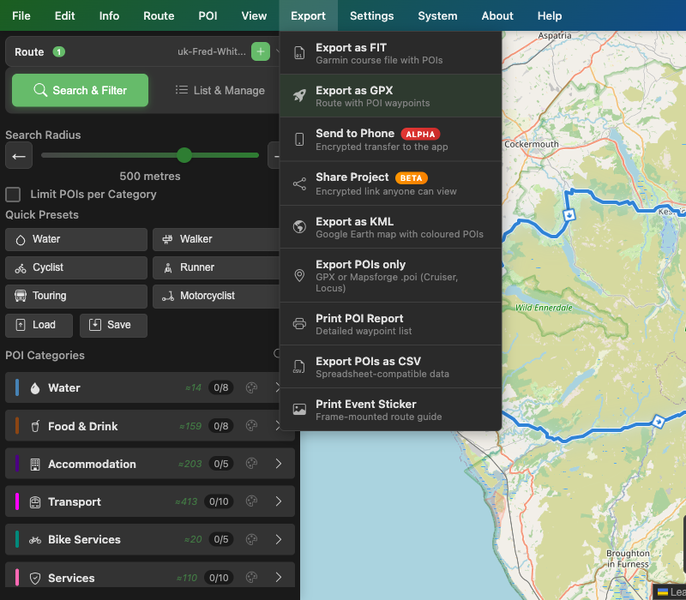Click the Services shield icon
The width and height of the screenshot is (686, 600).
pos(35,578)
